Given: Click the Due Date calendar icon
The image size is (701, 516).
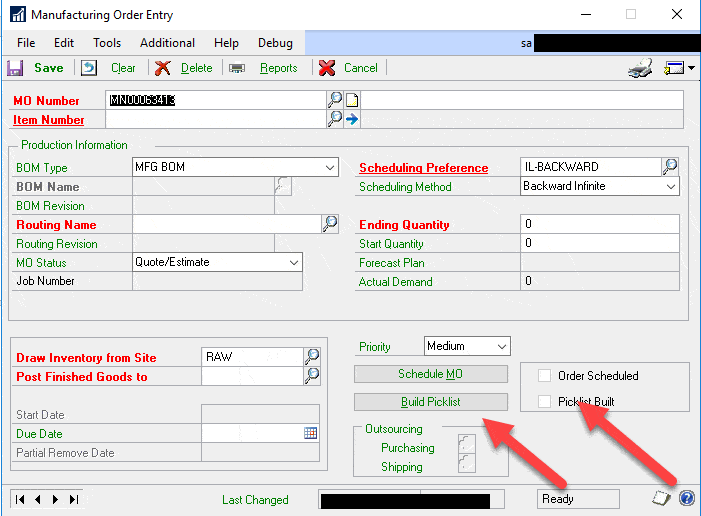Looking at the screenshot, I should pyautogui.click(x=310, y=433).
